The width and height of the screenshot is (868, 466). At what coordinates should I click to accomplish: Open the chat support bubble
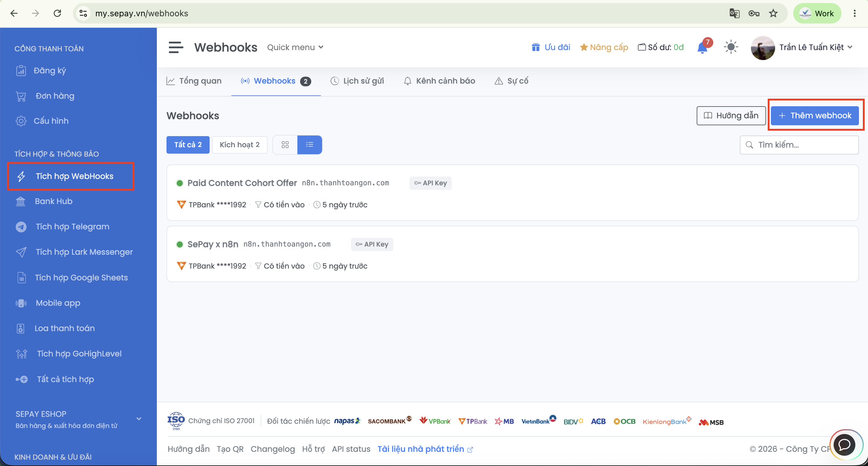click(x=844, y=445)
